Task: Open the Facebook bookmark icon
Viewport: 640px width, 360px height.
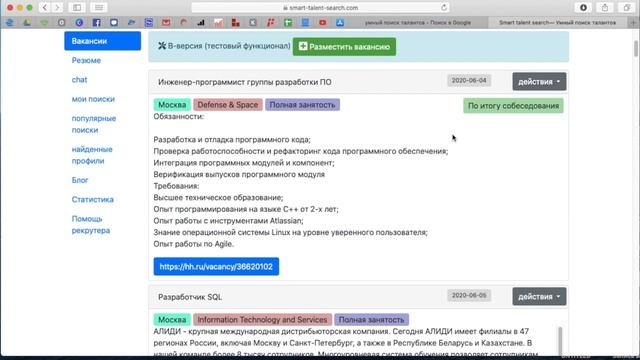Action: 96,23
